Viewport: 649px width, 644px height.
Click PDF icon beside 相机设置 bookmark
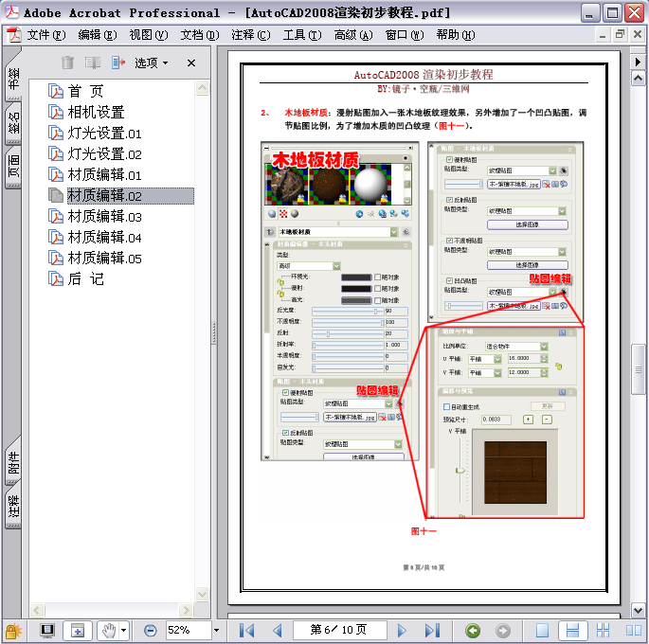tap(56, 112)
